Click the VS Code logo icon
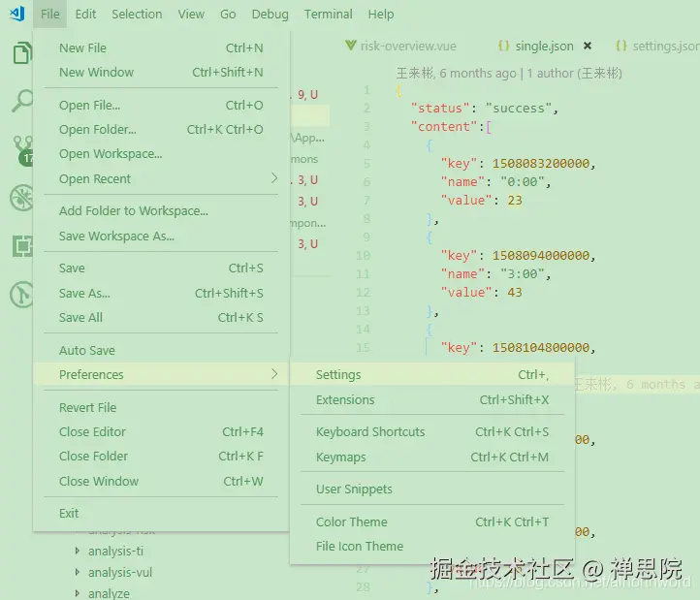700x600 pixels. tap(16, 14)
